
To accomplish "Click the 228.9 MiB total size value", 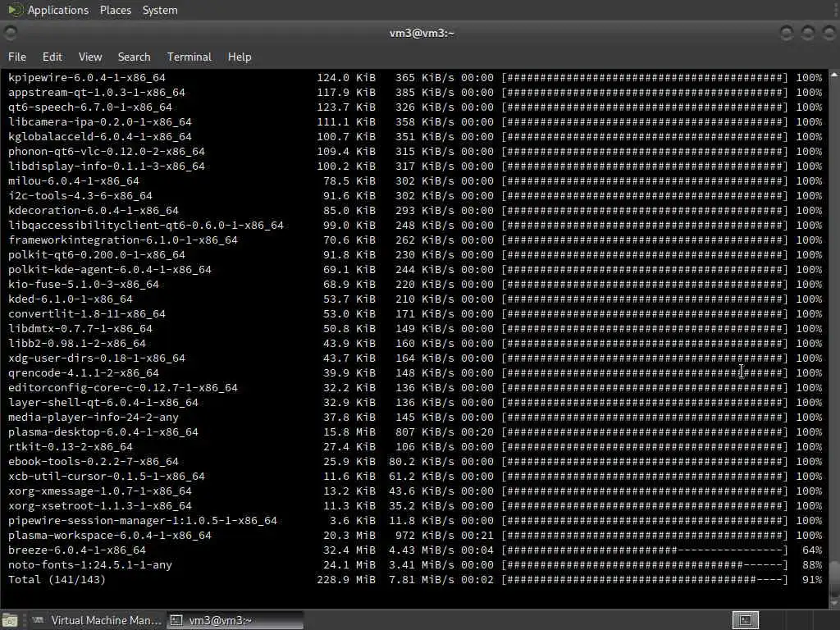I will click(346, 580).
